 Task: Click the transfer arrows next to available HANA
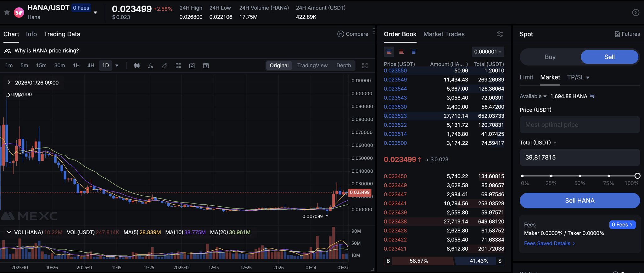coord(592,96)
